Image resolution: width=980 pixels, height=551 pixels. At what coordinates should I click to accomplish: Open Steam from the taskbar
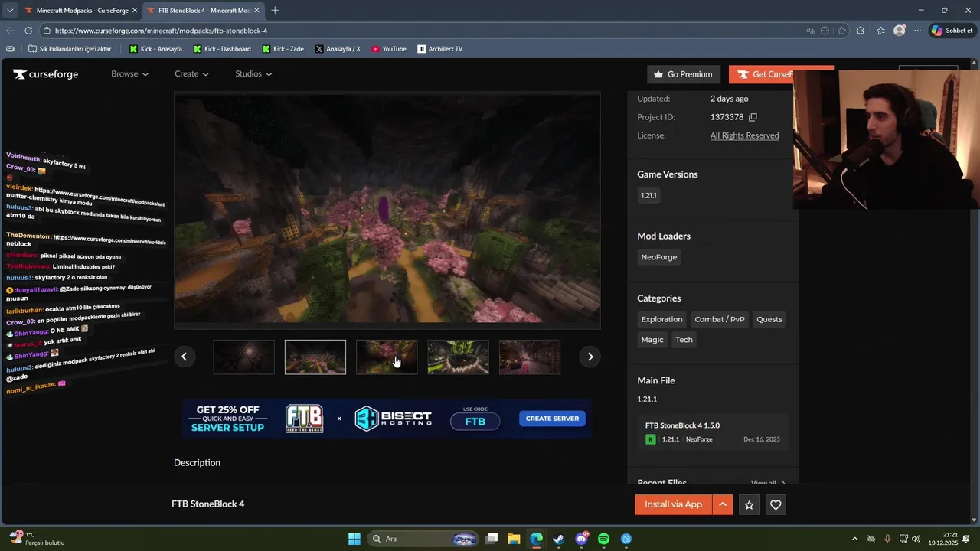(x=559, y=539)
